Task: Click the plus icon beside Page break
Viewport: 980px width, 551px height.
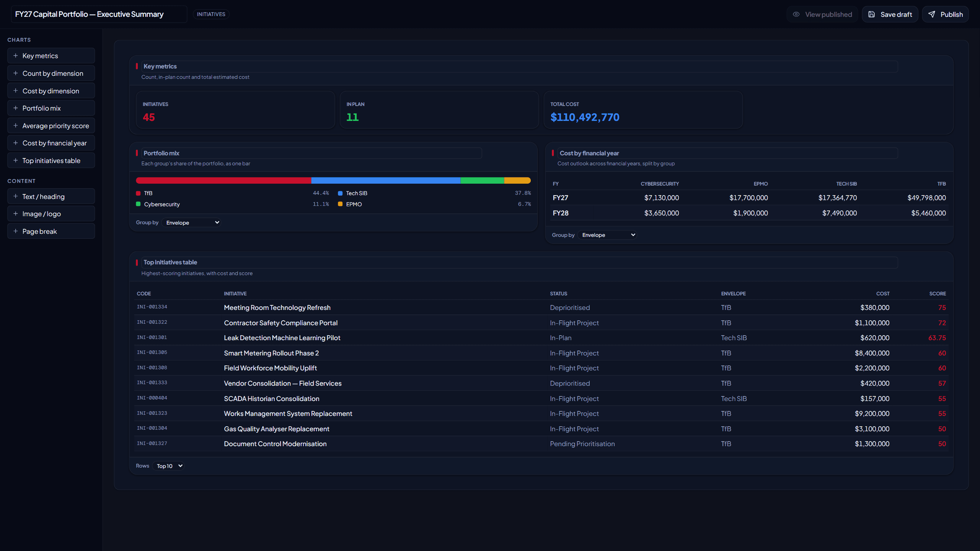Action: (16, 231)
